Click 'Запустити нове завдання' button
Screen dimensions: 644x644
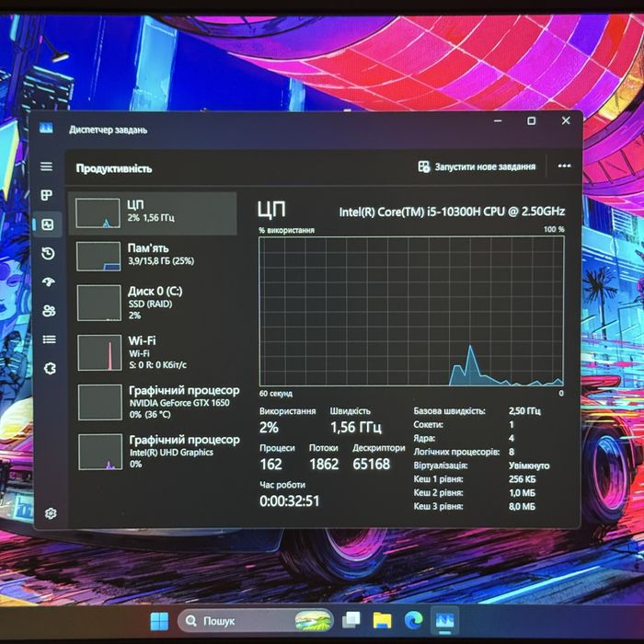coord(477,167)
